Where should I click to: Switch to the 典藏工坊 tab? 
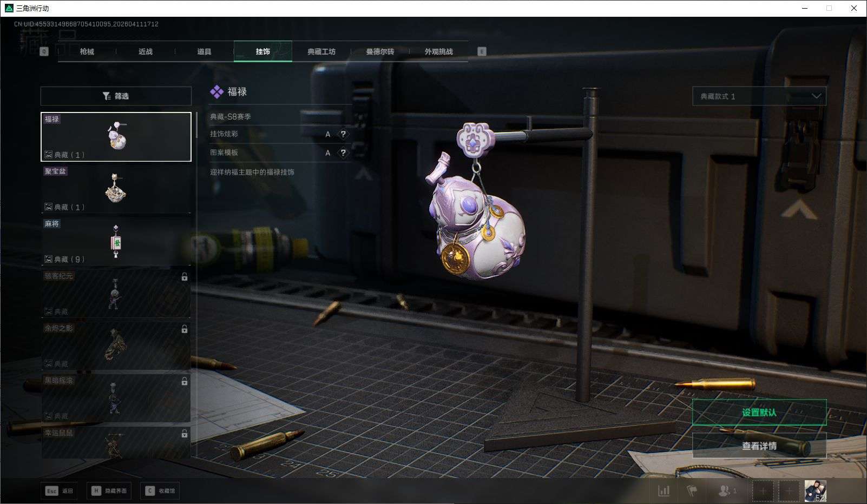(x=321, y=51)
